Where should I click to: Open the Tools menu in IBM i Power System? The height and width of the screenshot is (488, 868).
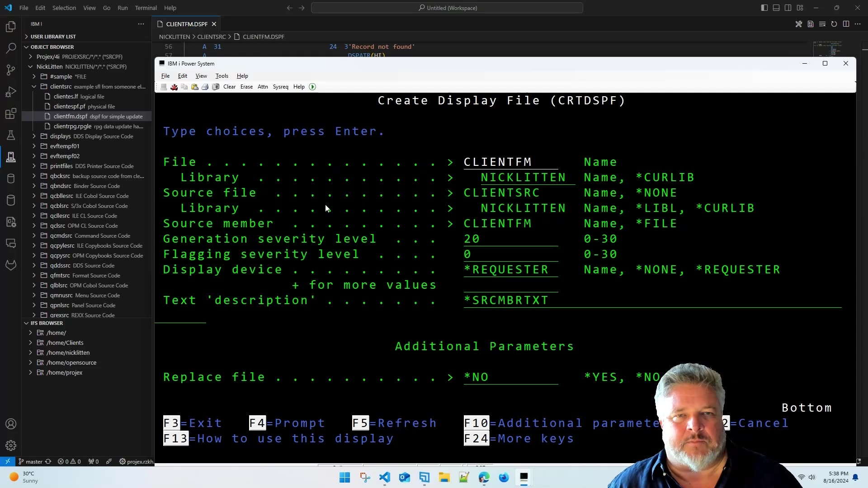tap(221, 75)
